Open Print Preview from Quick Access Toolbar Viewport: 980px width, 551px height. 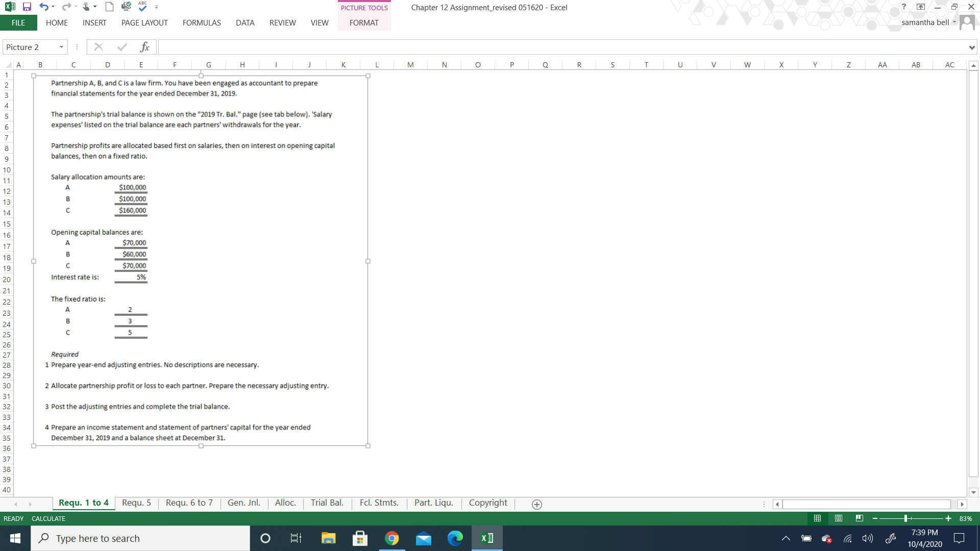click(x=126, y=7)
